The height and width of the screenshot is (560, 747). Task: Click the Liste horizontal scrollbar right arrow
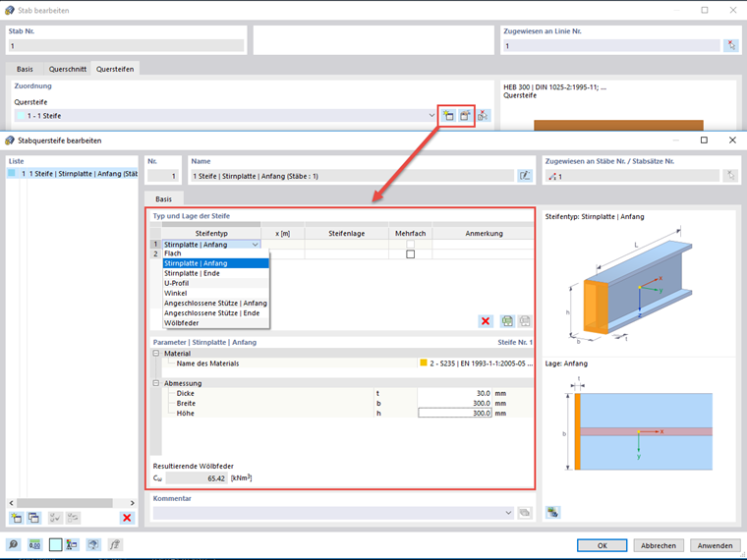133,503
